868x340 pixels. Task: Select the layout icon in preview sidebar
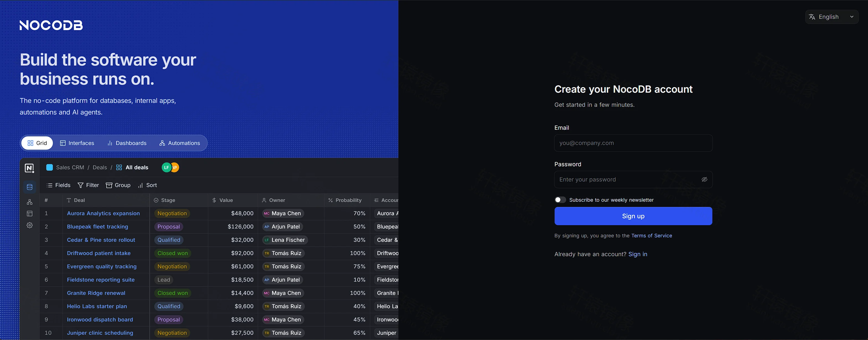(x=30, y=213)
